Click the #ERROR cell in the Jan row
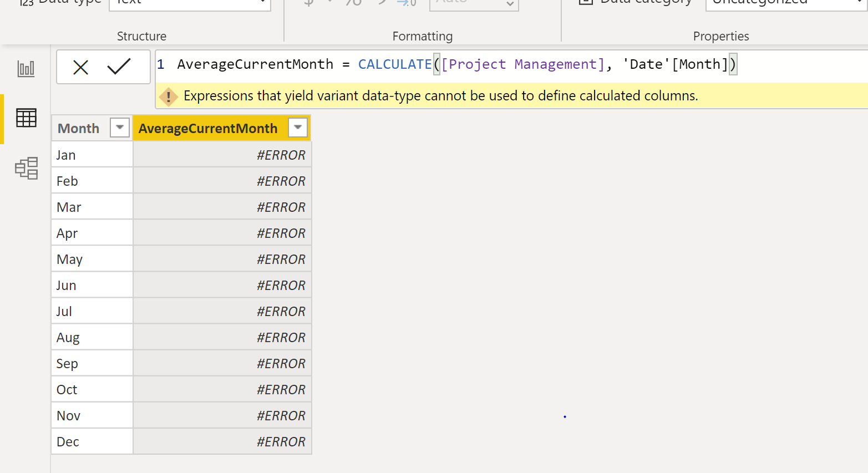This screenshot has width=868, height=473. coord(222,155)
